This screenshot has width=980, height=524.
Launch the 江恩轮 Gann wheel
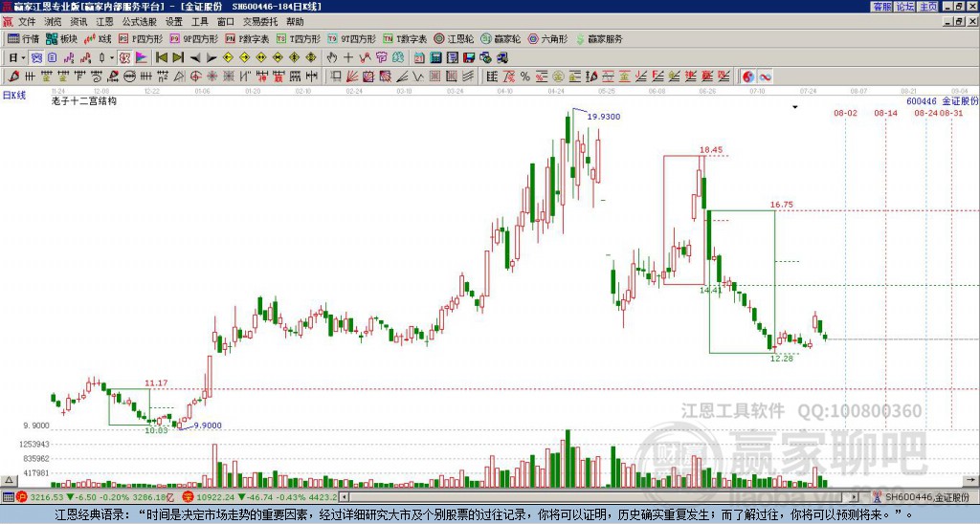[454, 38]
